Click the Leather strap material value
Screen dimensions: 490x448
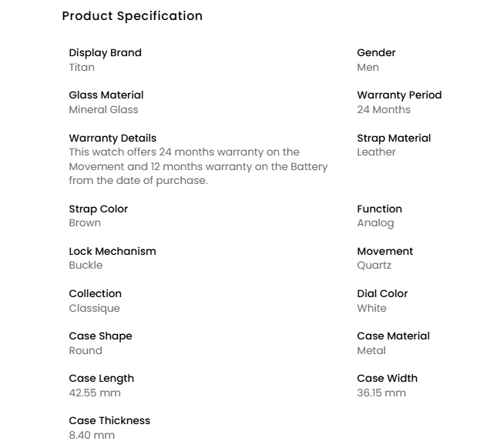pos(376,152)
